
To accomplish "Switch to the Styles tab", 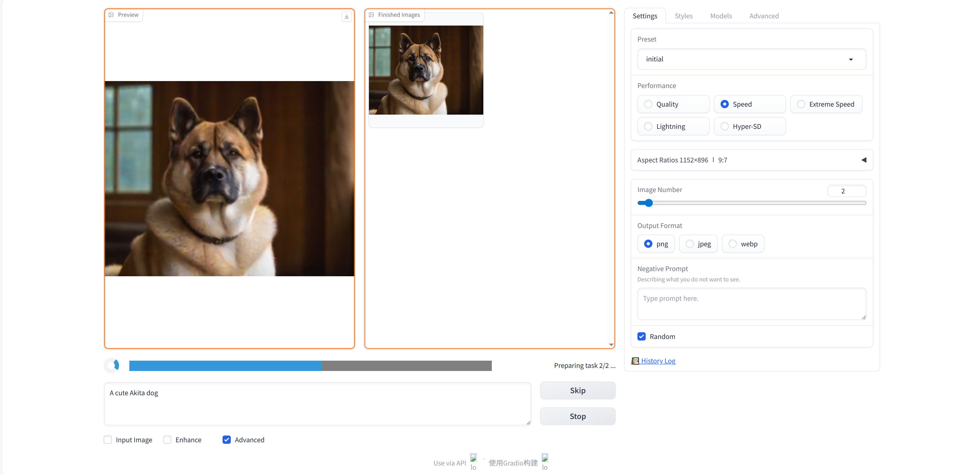I will point(683,16).
